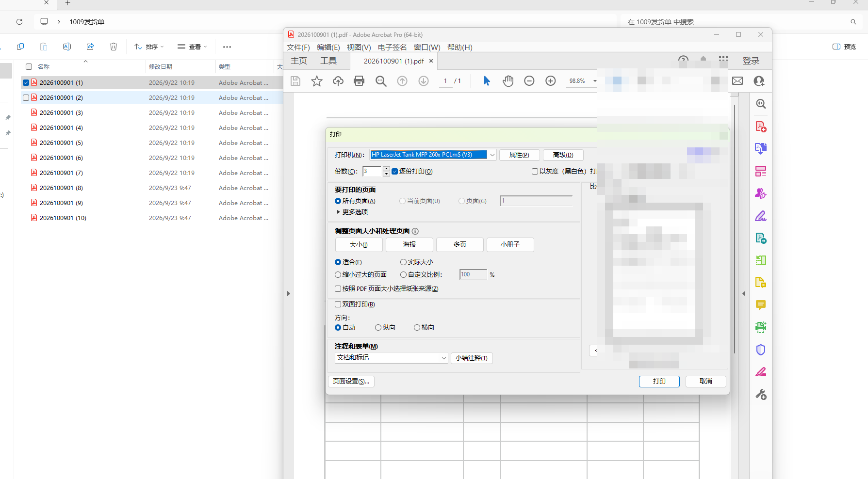Image resolution: width=868 pixels, height=479 pixels.
Task: Click the refresh icon in Explorer
Action: 19,22
